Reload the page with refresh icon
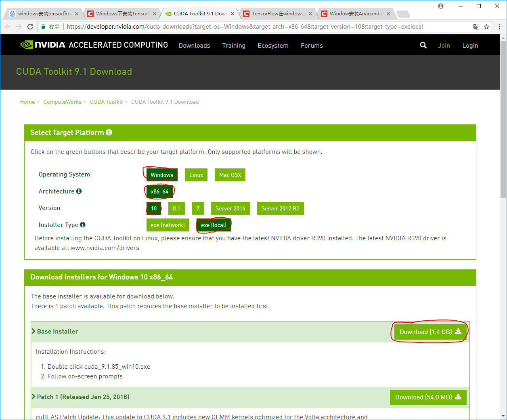The height and width of the screenshot is (420, 507). pos(30,27)
